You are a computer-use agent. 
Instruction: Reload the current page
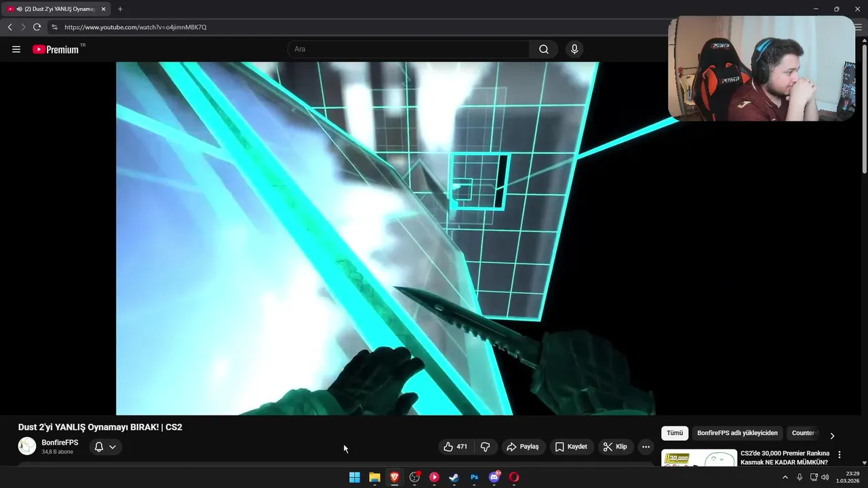coord(37,27)
